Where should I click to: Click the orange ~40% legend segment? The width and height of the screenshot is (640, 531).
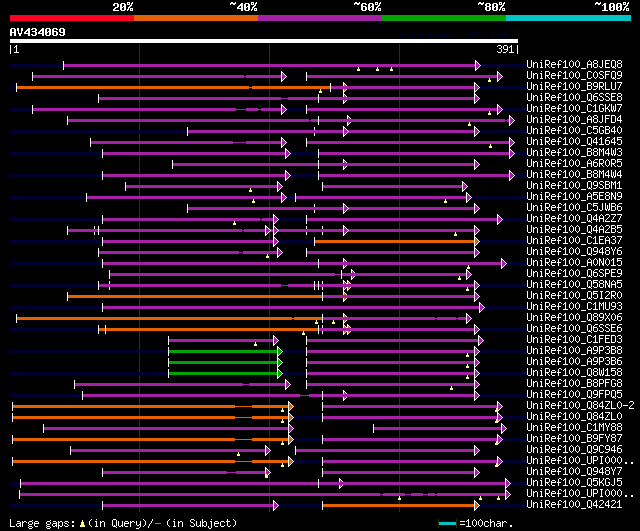pos(196,18)
